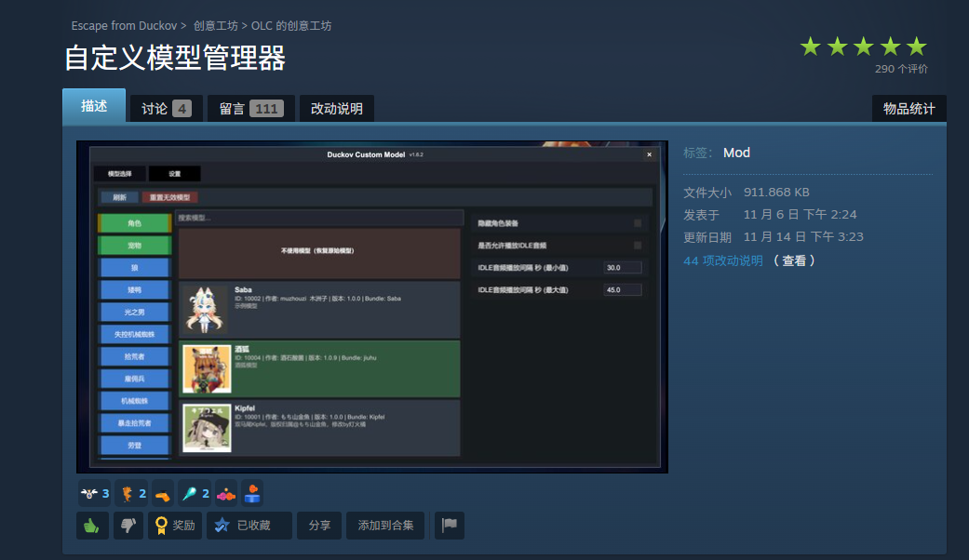Viewport: 969px width, 560px height.
Task: Select the orange pointing hand award icon
Action: 163,493
